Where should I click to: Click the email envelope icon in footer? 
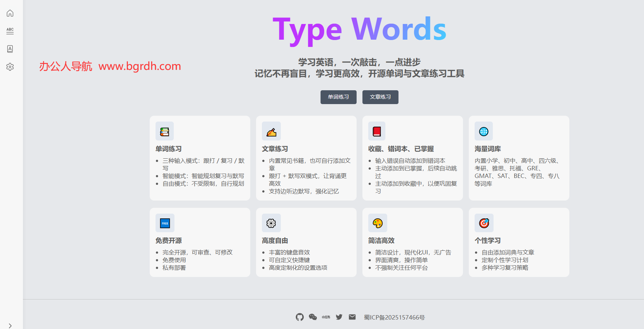tap(352, 317)
